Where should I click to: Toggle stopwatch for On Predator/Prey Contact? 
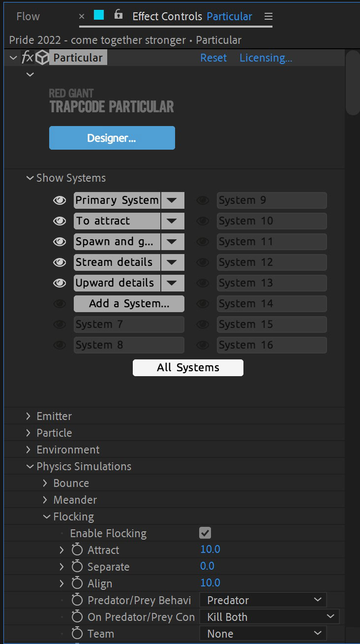pyautogui.click(x=77, y=617)
